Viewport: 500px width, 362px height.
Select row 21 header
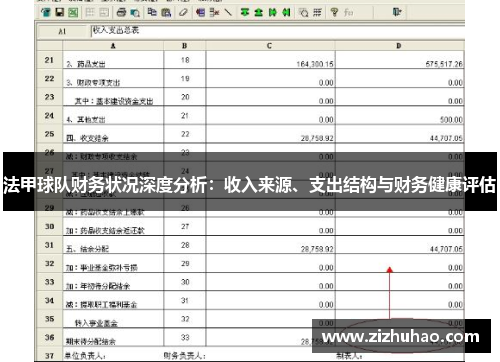[x=49, y=60]
